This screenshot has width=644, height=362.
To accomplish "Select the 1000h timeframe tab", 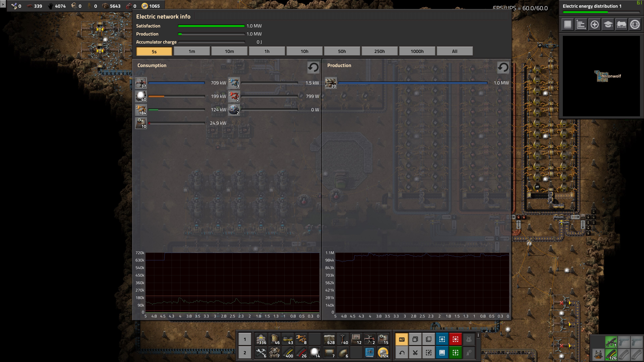I will pyautogui.click(x=417, y=51).
